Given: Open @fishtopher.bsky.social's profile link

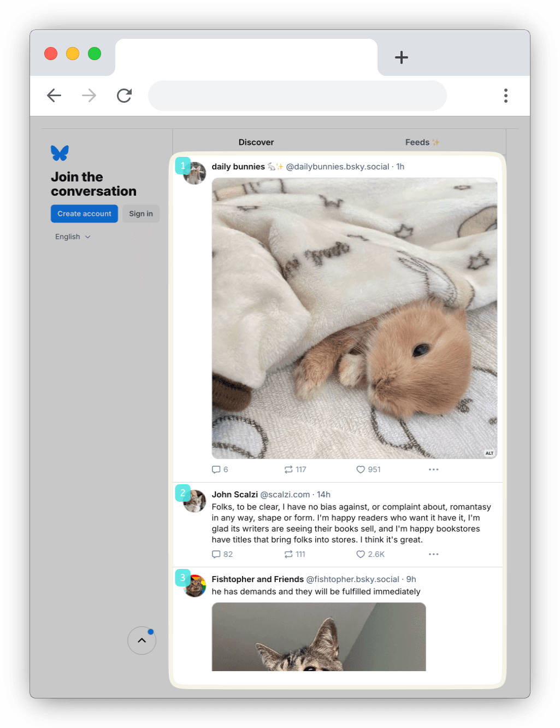Looking at the screenshot, I should (354, 579).
